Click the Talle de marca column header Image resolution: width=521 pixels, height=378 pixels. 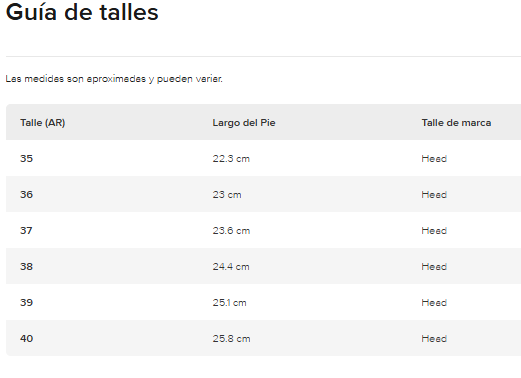click(456, 123)
